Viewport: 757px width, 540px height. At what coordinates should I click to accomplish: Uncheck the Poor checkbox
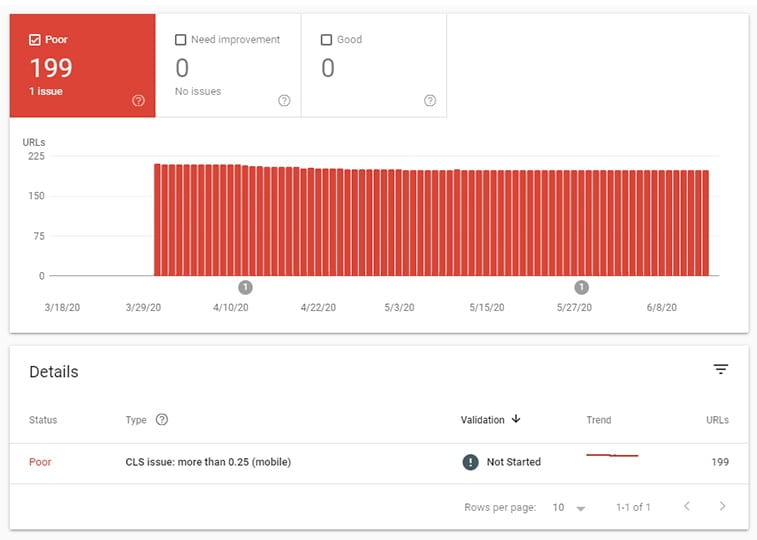click(x=35, y=40)
